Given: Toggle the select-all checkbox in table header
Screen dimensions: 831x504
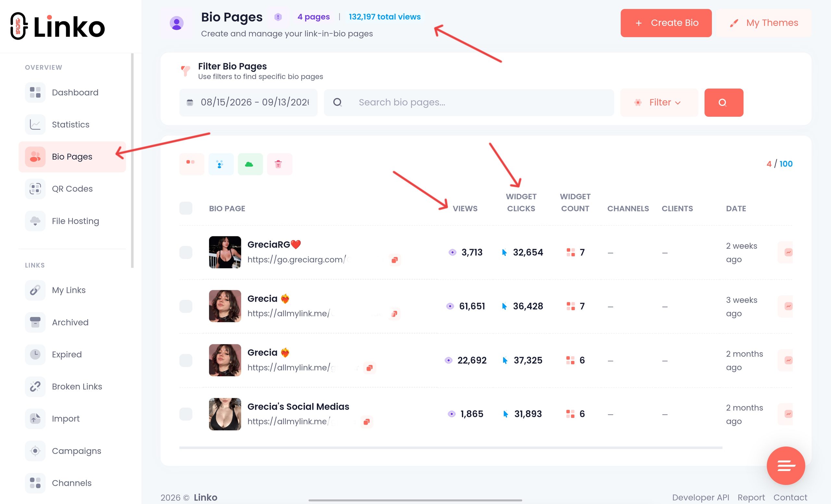Looking at the screenshot, I should coord(186,208).
